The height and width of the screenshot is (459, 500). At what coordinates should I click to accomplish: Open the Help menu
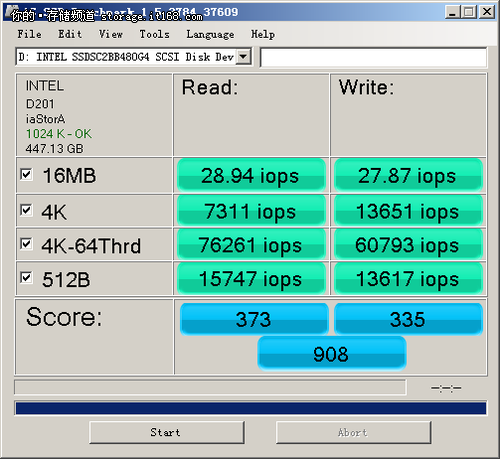pyautogui.click(x=263, y=34)
